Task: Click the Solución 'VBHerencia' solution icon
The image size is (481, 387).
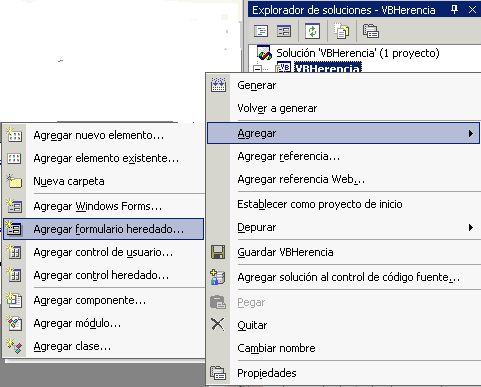Action: [264, 53]
